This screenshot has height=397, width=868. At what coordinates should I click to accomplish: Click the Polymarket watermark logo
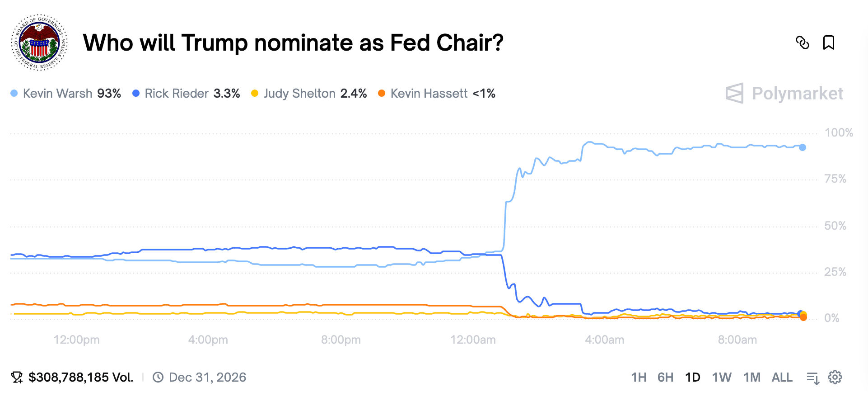click(x=784, y=94)
